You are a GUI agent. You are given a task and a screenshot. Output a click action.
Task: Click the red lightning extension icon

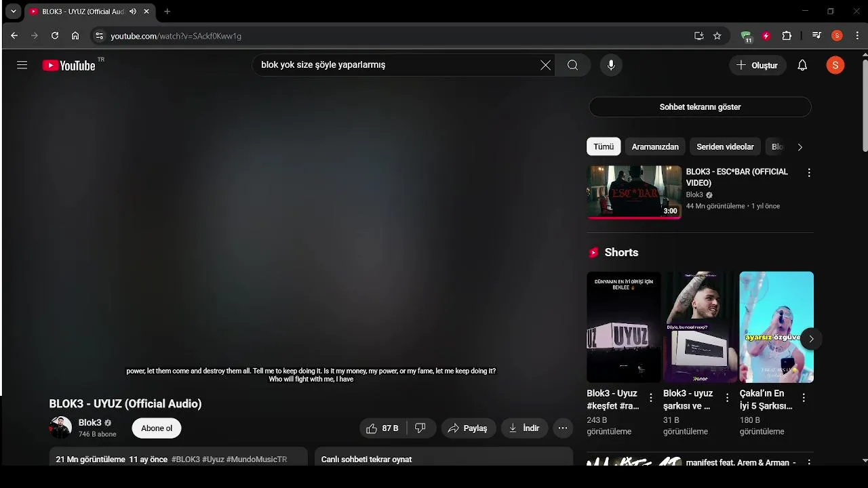766,36
